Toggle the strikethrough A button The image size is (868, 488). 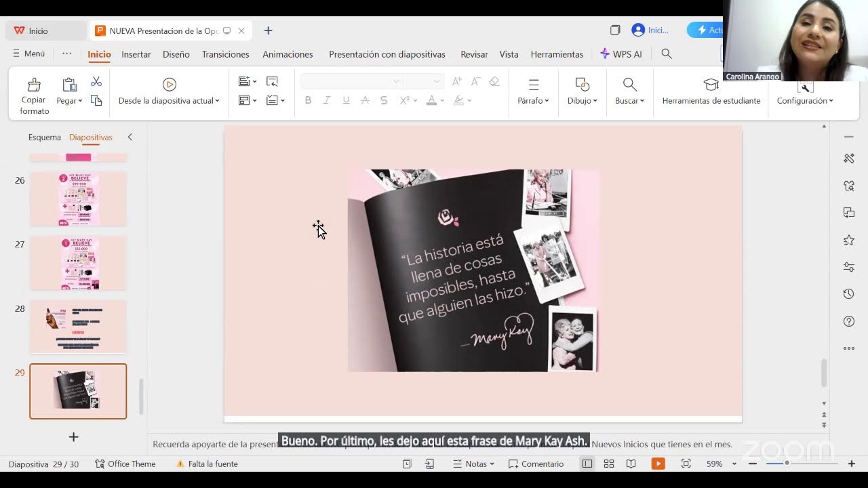365,100
